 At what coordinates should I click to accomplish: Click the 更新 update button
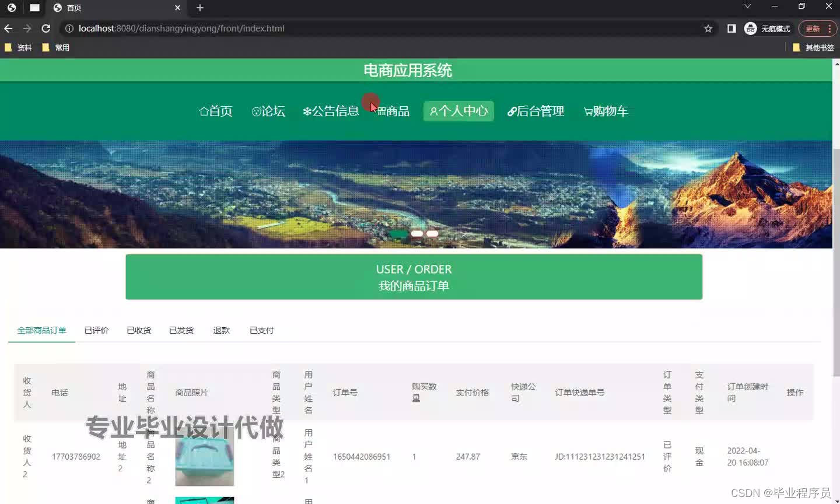click(x=817, y=28)
